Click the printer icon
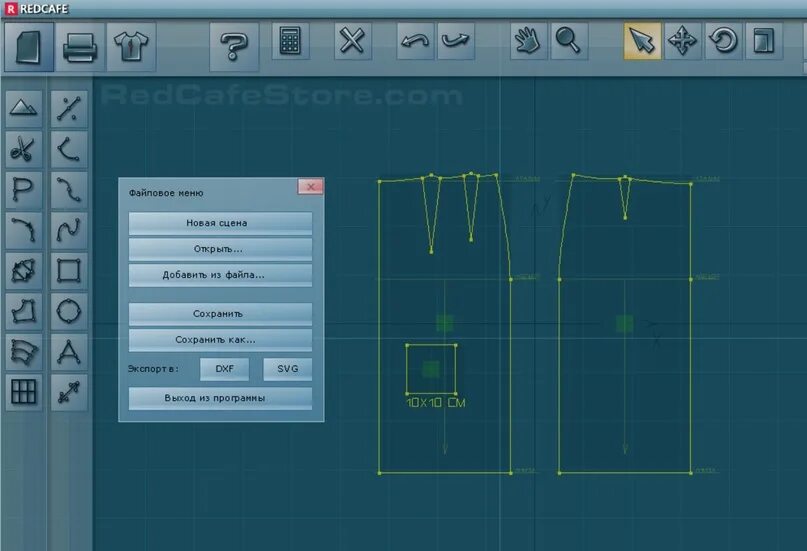807x551 pixels. click(80, 47)
